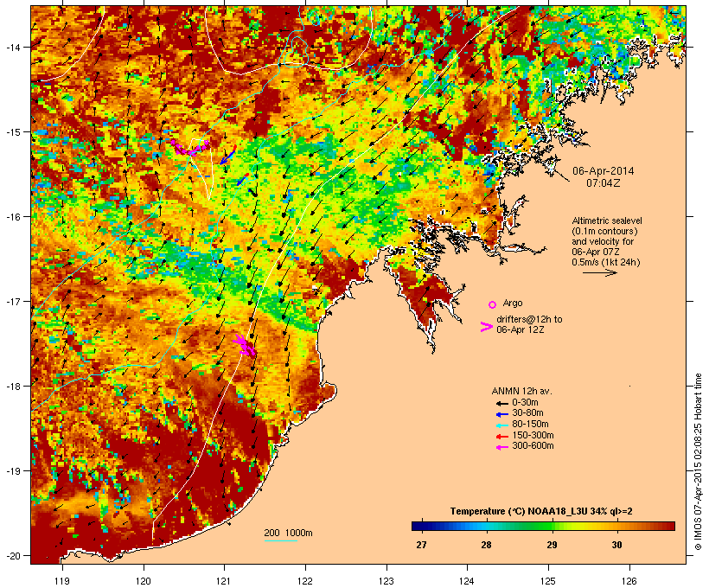
Task: Click the 200 1000m bathymetry label
Action: point(288,533)
